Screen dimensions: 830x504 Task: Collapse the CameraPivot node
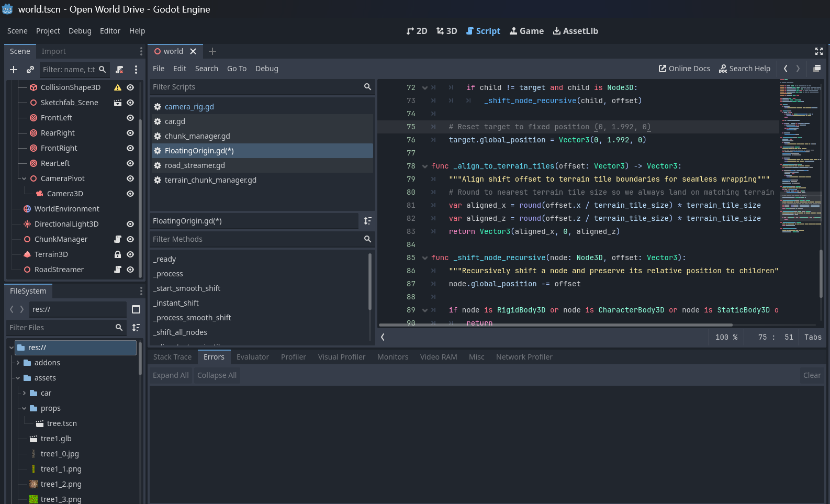click(24, 178)
